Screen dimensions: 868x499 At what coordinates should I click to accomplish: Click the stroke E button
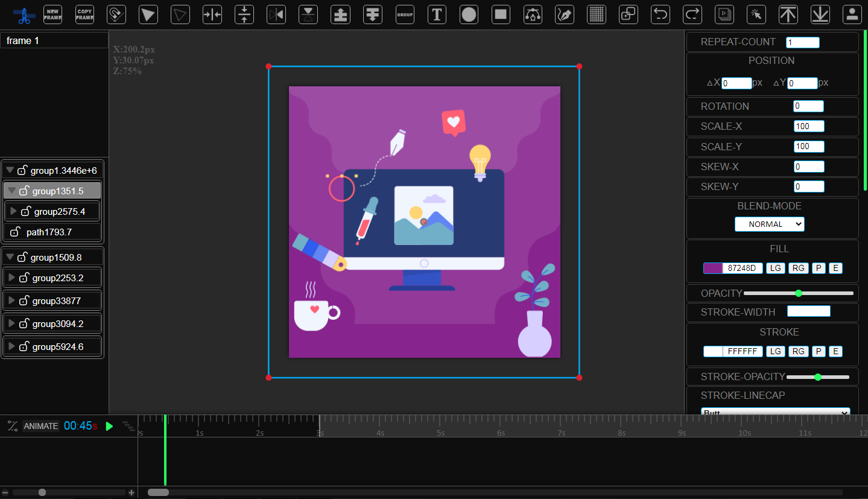pos(835,351)
